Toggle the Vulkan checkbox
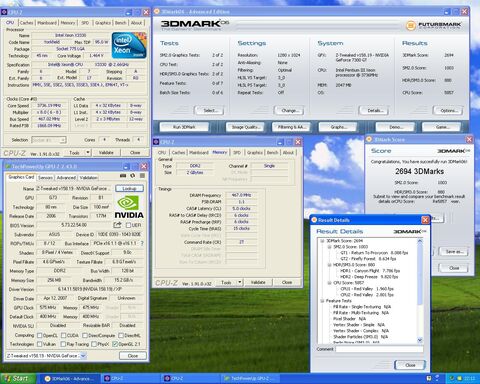This screenshot has height=384, width=480. tap(40, 344)
